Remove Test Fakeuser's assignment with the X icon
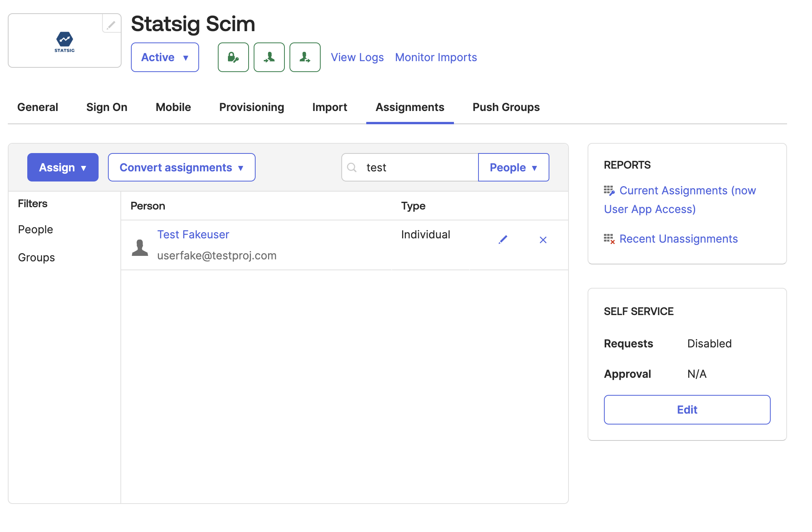This screenshot has width=812, height=532. click(543, 240)
